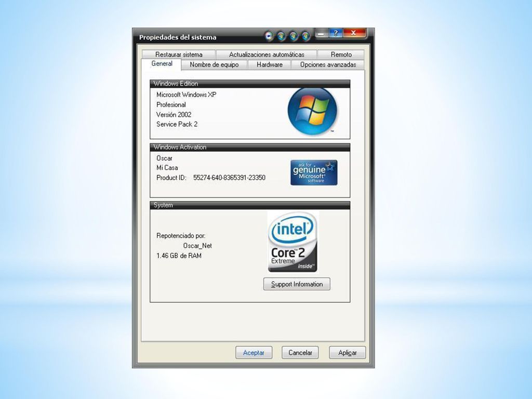Click the registered user name Oscar
The height and width of the screenshot is (399, 532).
click(164, 158)
